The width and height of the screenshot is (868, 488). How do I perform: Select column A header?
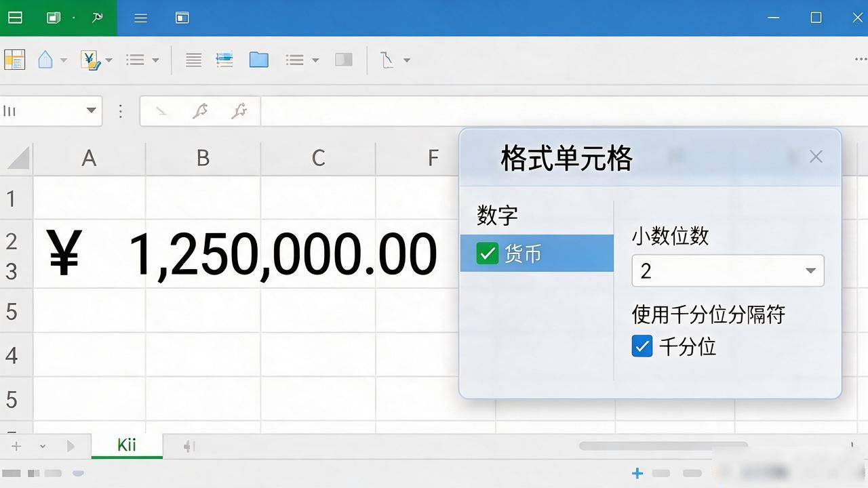(x=89, y=158)
